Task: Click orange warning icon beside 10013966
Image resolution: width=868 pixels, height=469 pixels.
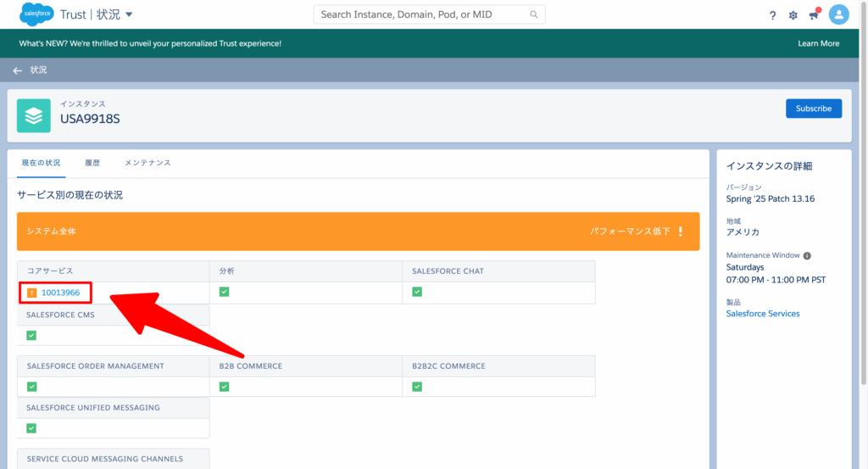Action: click(31, 293)
